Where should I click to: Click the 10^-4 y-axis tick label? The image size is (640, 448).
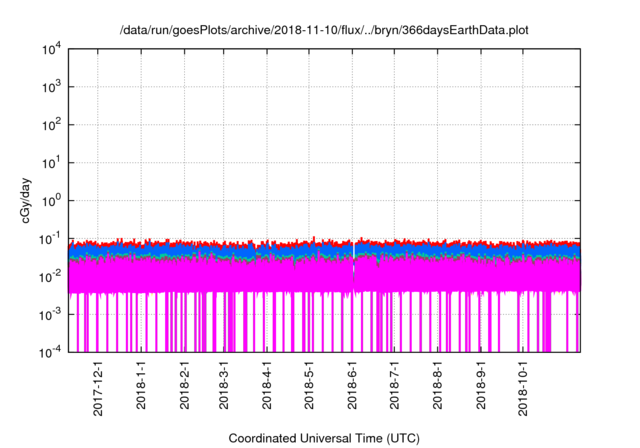pos(52,352)
